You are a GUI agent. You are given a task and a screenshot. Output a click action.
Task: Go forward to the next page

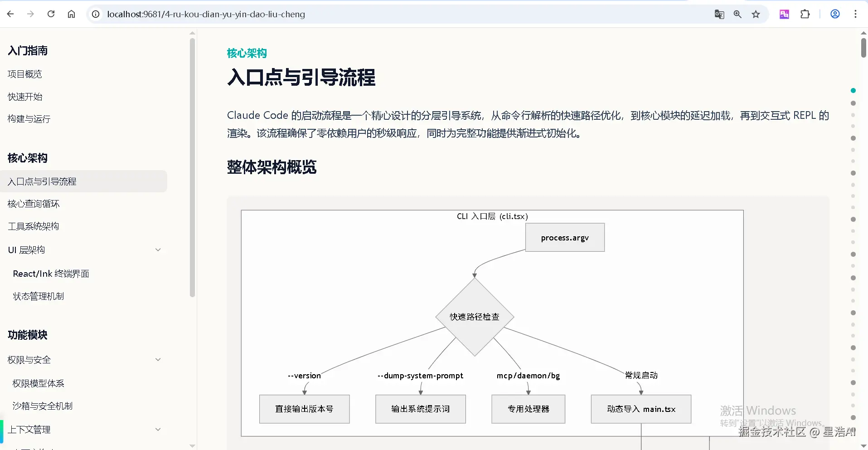click(x=30, y=14)
